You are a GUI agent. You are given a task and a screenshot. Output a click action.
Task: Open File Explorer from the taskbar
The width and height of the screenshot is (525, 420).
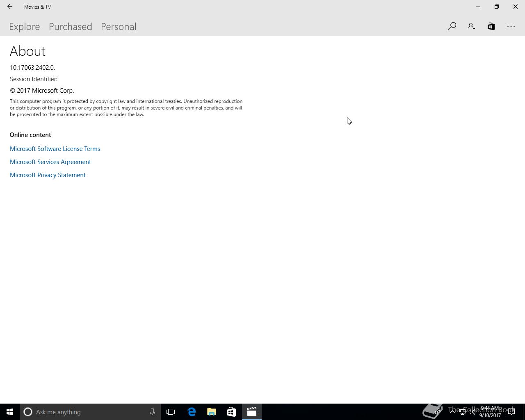pyautogui.click(x=212, y=412)
